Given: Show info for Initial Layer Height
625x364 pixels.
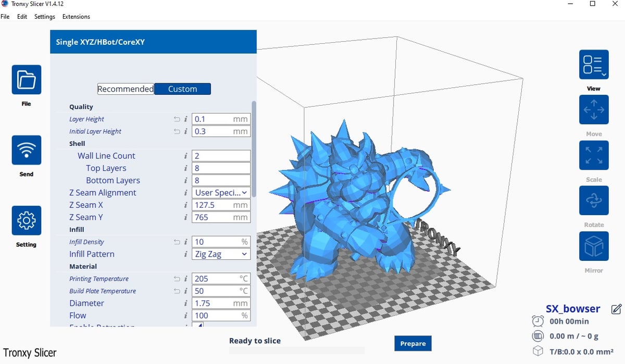Looking at the screenshot, I should pos(186,132).
